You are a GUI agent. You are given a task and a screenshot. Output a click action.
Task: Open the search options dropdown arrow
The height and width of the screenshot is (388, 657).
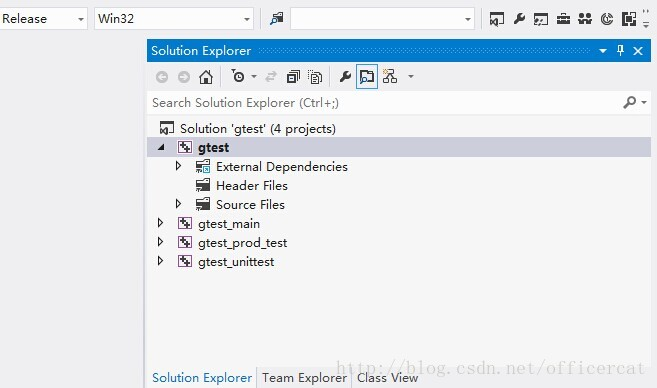(x=644, y=103)
